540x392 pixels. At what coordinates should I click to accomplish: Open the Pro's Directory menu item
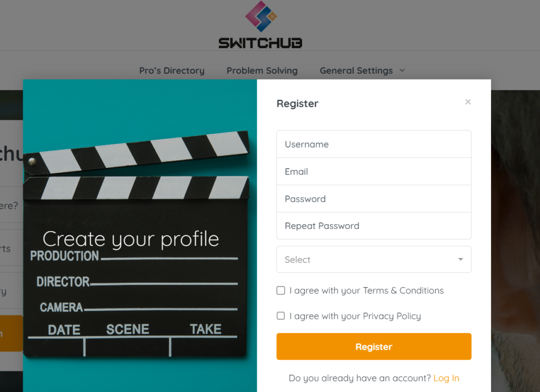pyautogui.click(x=172, y=71)
